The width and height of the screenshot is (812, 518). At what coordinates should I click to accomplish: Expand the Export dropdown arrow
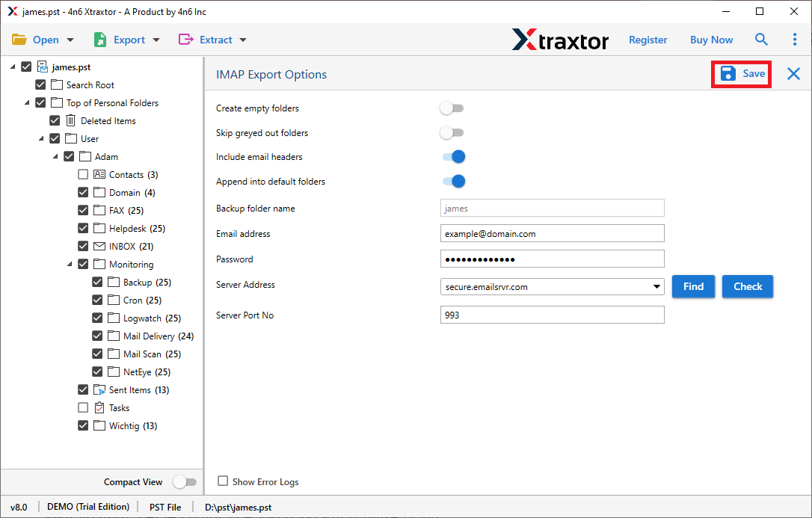pyautogui.click(x=156, y=39)
